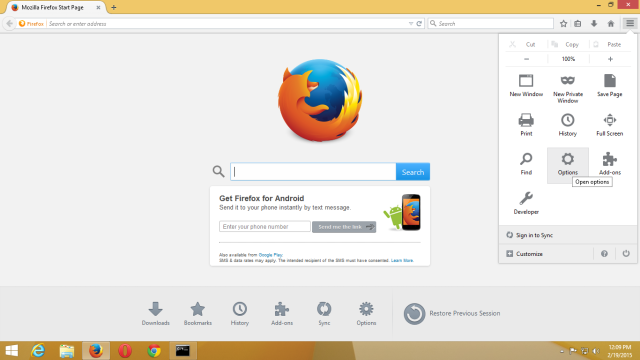Close the Mozilla Firefox Start Page tab
640x360 pixels.
[98, 7]
